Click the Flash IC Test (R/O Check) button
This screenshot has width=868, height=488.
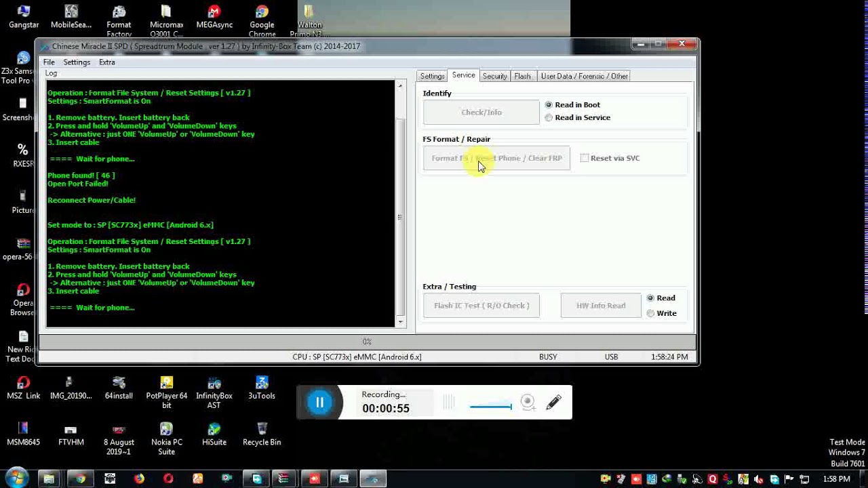[481, 306]
